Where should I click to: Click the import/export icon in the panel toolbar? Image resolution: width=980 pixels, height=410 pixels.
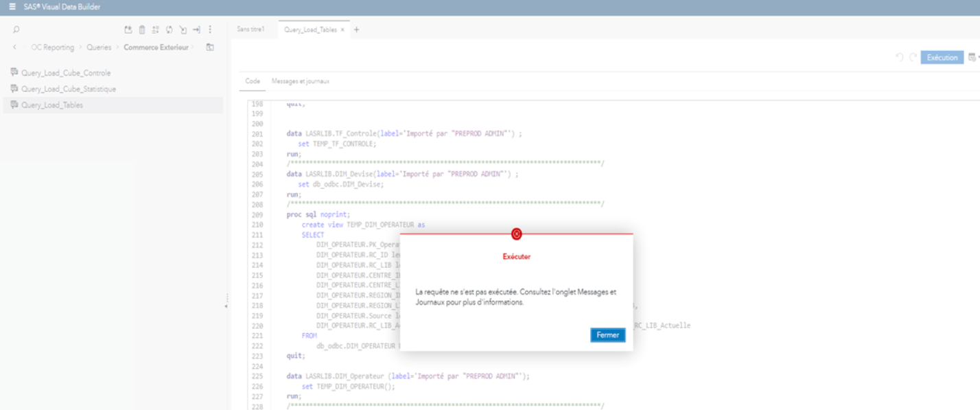128,29
